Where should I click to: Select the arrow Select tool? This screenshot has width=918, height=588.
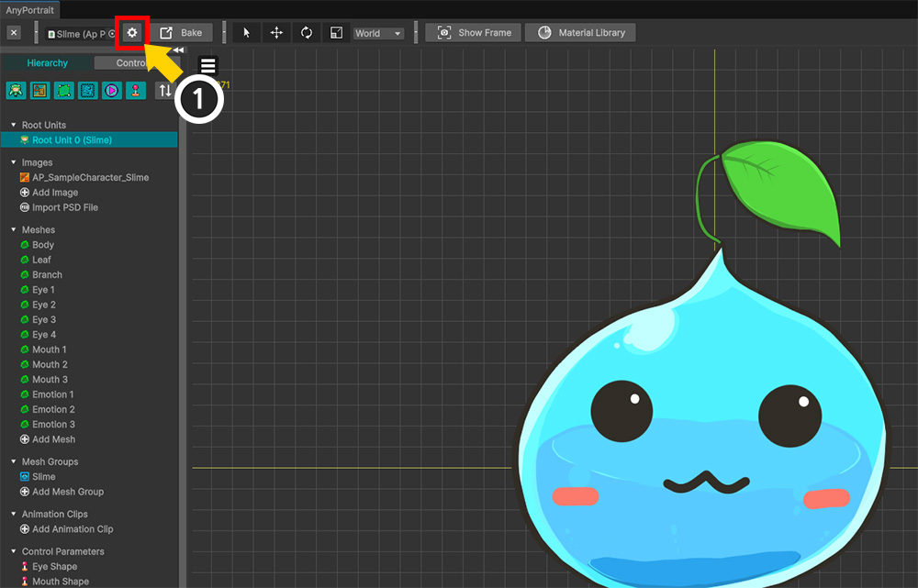pyautogui.click(x=246, y=33)
